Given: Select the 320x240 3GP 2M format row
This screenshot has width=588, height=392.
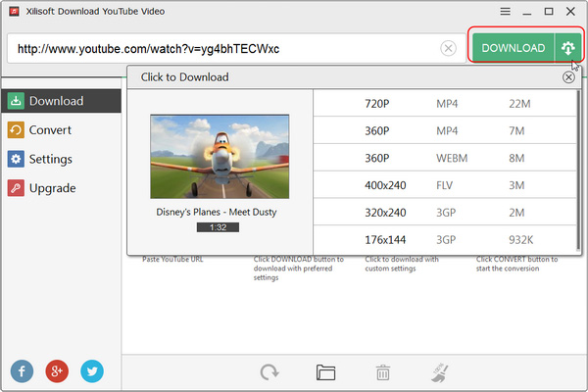Looking at the screenshot, I should pyautogui.click(x=445, y=213).
